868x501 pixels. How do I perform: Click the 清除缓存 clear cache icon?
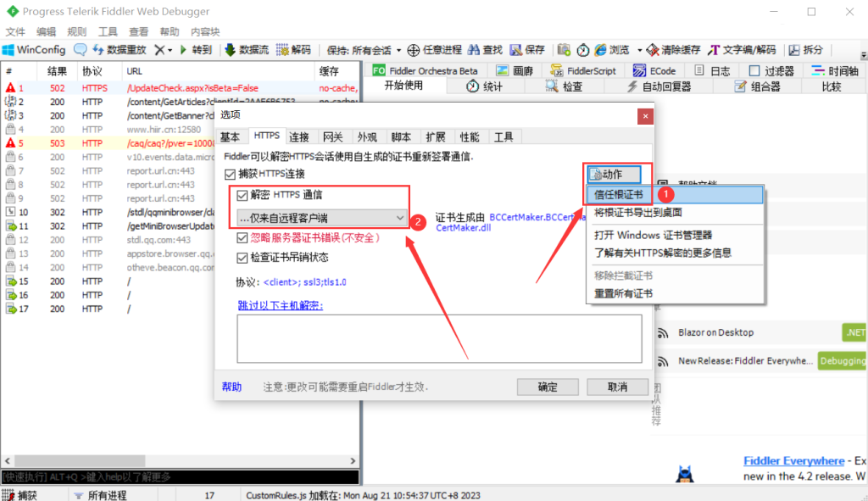pyautogui.click(x=653, y=50)
